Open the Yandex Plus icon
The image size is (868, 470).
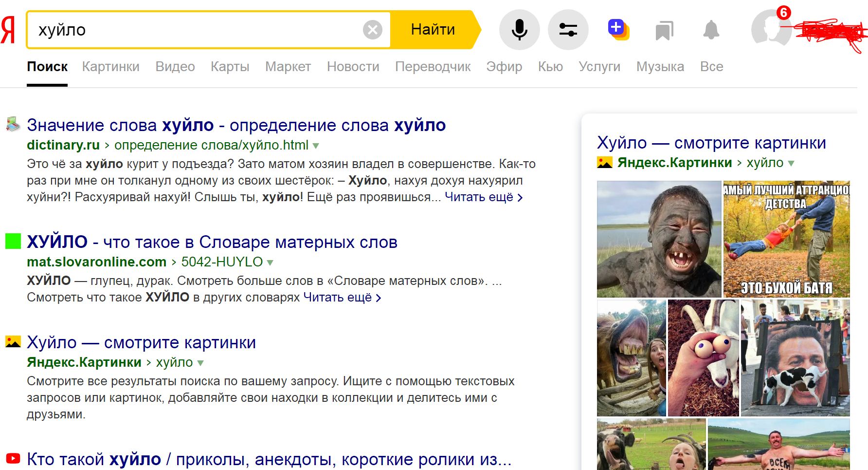618,30
